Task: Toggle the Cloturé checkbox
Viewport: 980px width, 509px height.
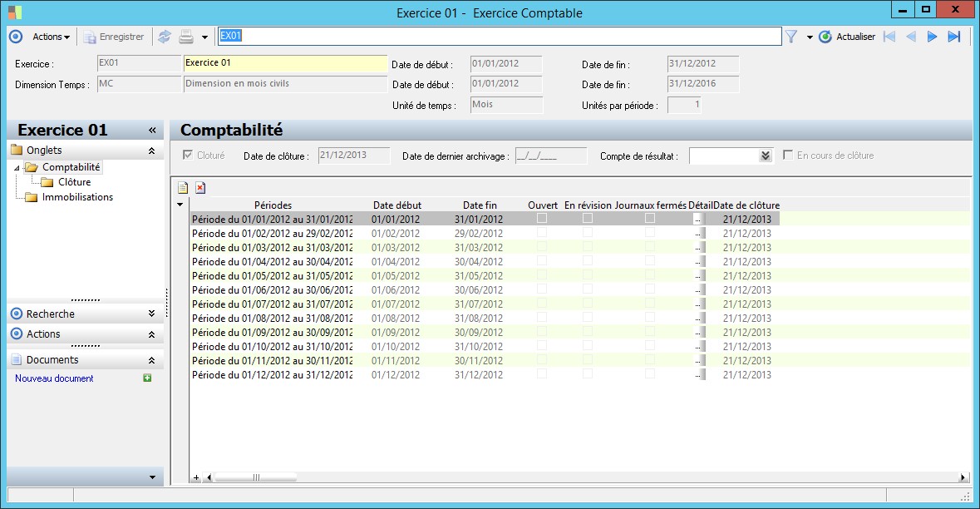Action: coord(189,156)
